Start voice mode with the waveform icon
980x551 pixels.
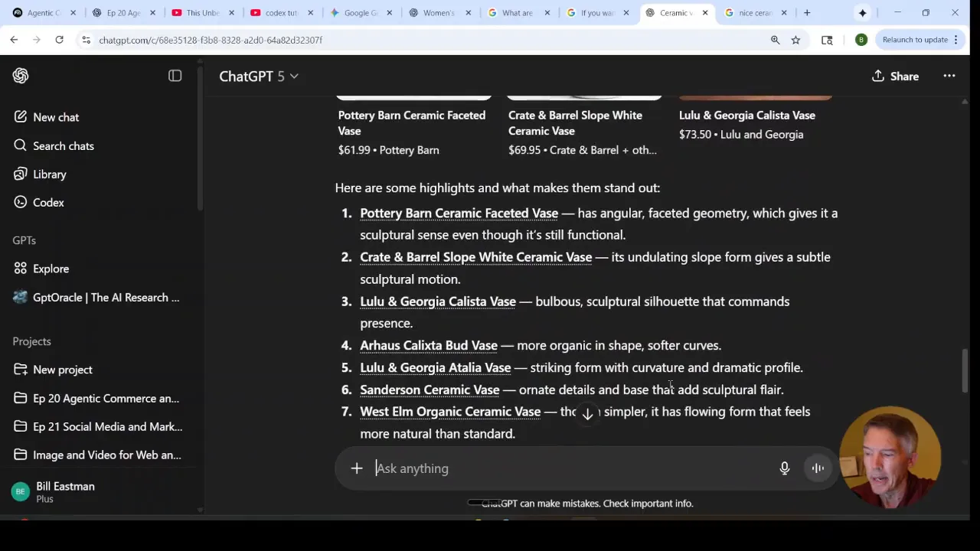[x=818, y=468]
